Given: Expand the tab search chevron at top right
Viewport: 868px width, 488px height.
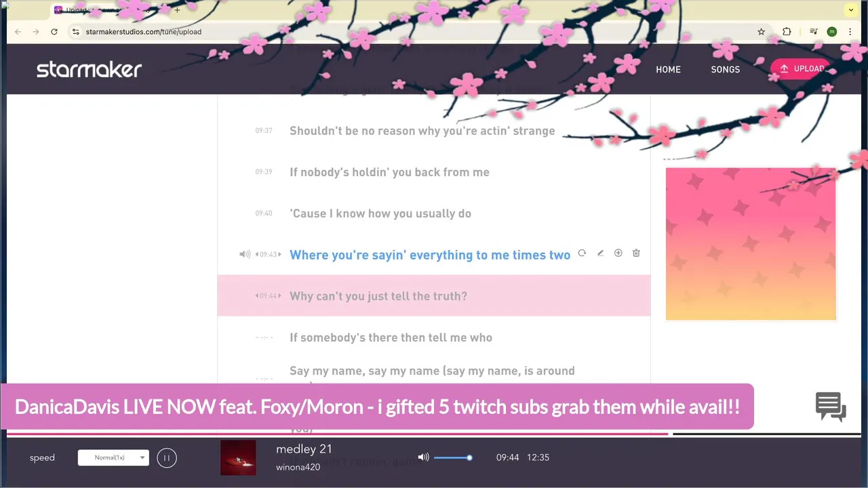Looking at the screenshot, I should pos(850,10).
